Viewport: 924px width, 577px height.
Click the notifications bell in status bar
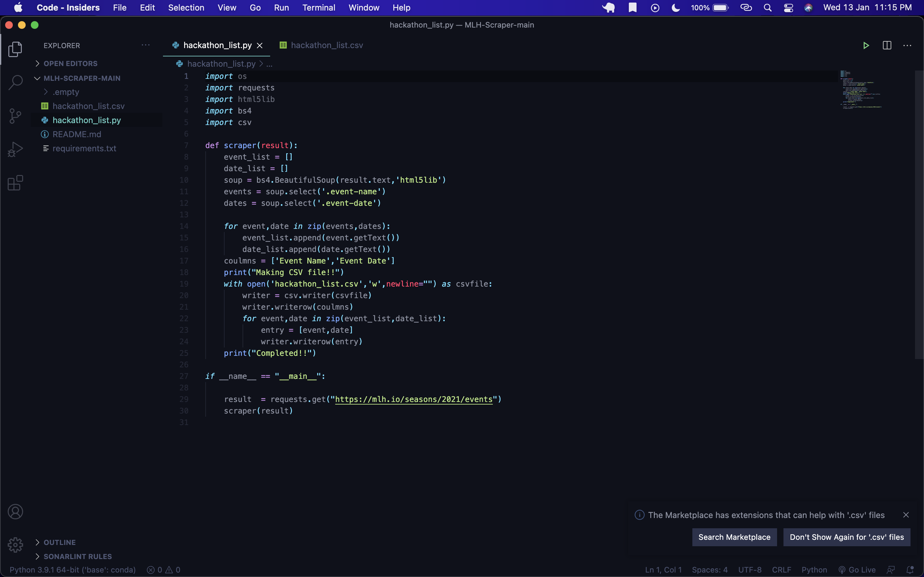click(910, 570)
